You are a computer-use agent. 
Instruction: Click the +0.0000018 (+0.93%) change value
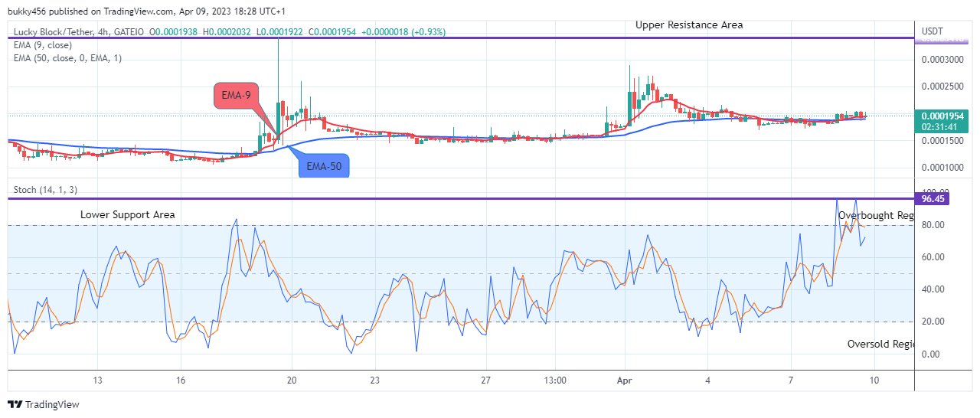point(403,32)
